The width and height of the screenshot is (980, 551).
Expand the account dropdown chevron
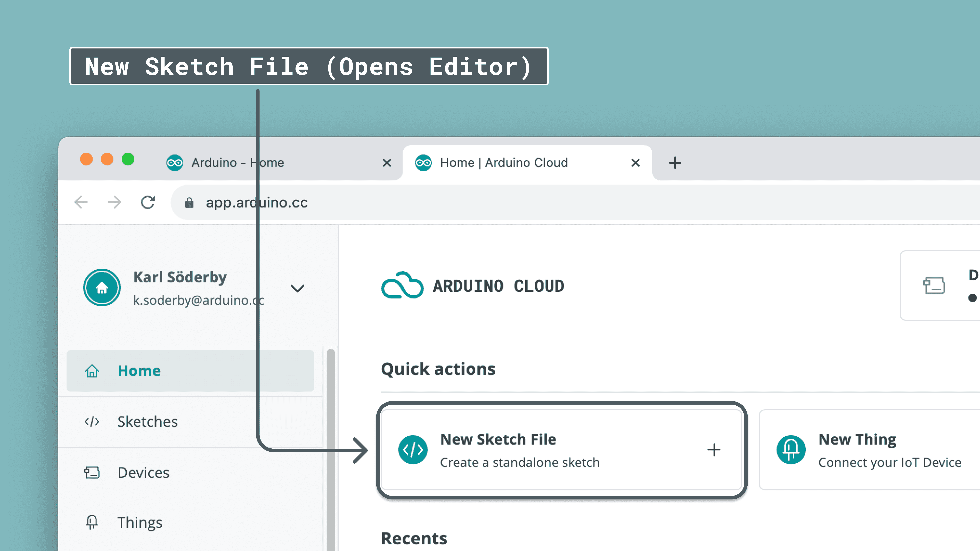coord(297,288)
